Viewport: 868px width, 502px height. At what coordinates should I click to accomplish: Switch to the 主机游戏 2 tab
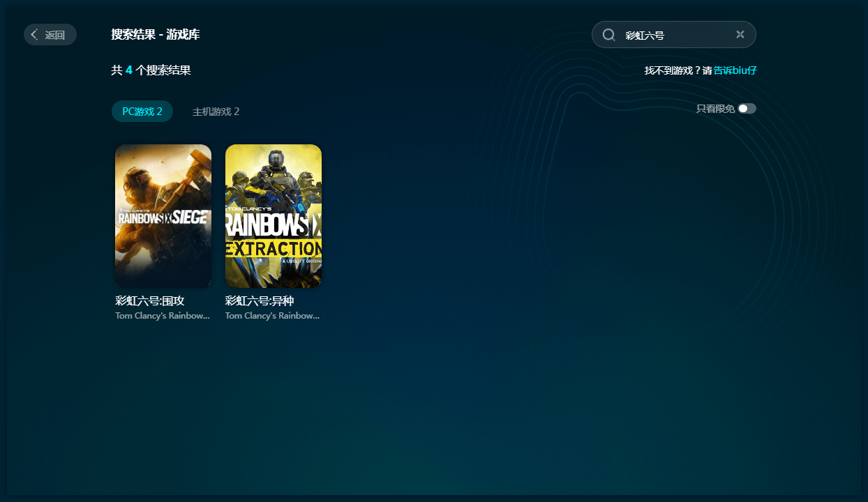coord(216,112)
